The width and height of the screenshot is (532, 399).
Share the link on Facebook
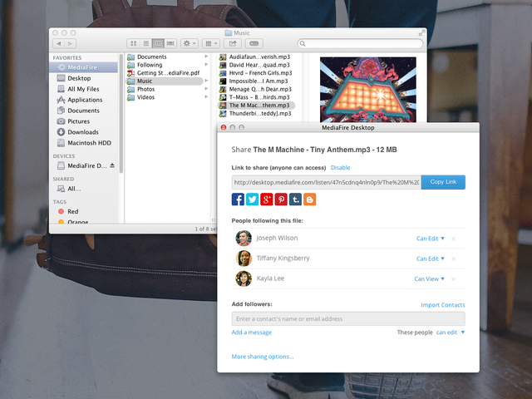(238, 199)
